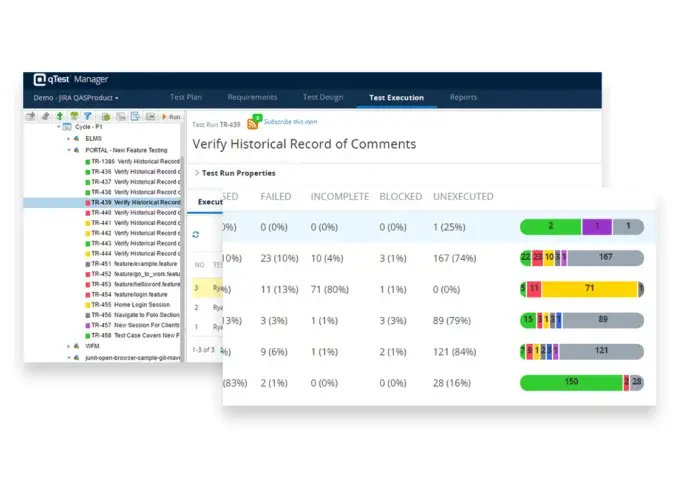Expand the WFM tree node
680x480 pixels.
point(70,346)
